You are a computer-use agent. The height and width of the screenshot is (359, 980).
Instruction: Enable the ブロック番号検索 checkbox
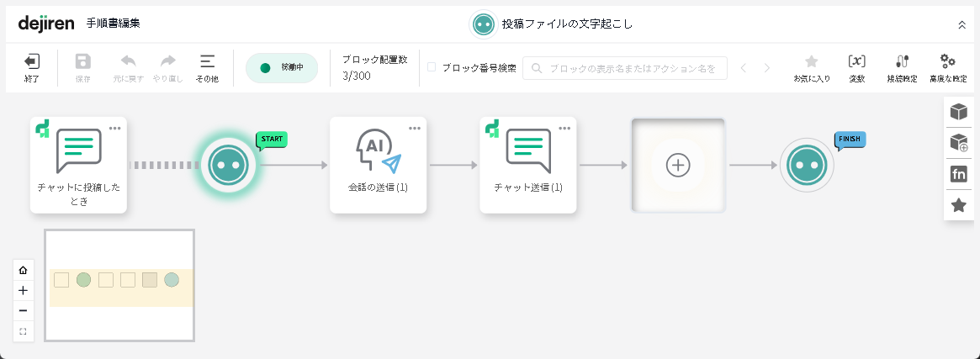tap(432, 67)
